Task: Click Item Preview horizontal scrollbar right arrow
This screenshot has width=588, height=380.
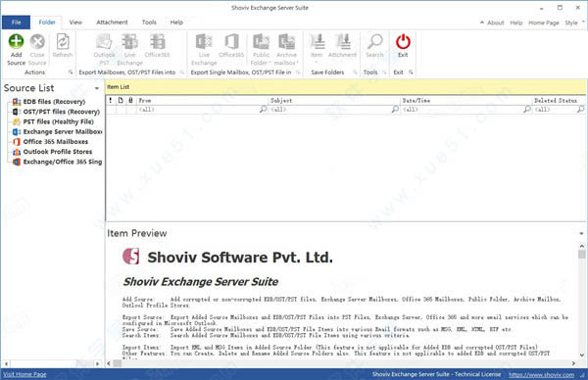Action: click(573, 363)
